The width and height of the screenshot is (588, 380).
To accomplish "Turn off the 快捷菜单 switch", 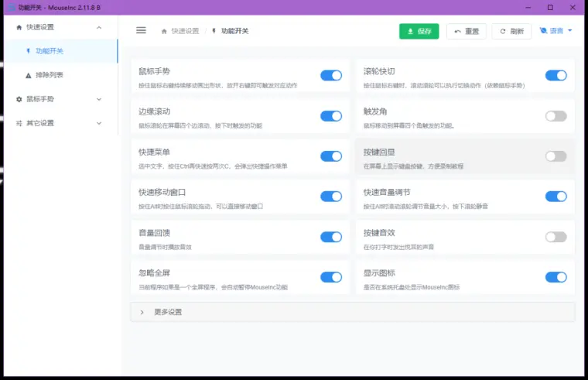I will (331, 156).
